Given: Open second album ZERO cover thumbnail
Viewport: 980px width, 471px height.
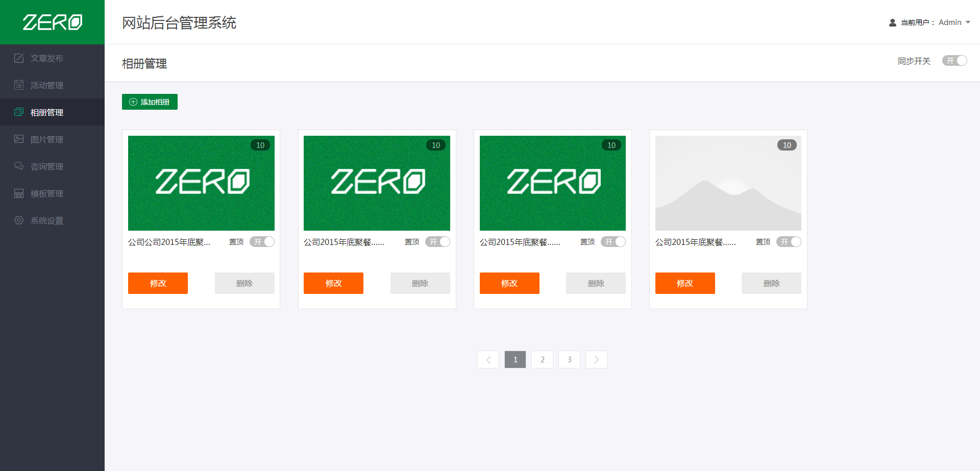Looking at the screenshot, I should [377, 183].
